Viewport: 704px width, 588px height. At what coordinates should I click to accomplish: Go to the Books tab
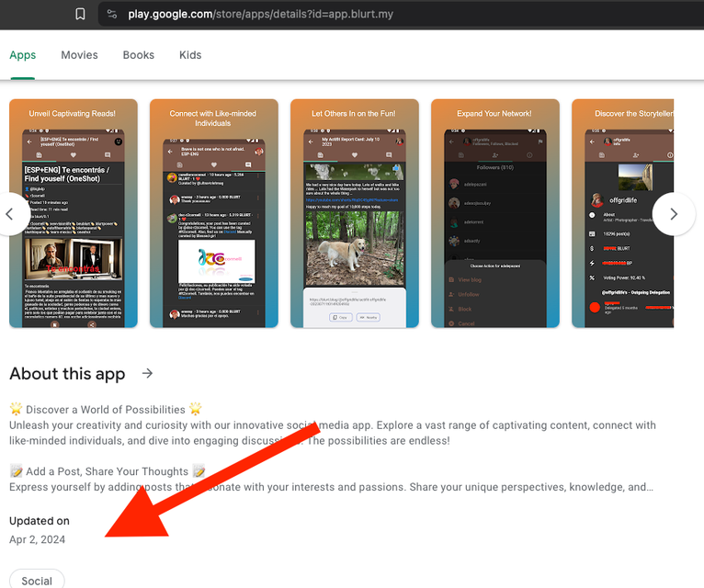click(139, 55)
